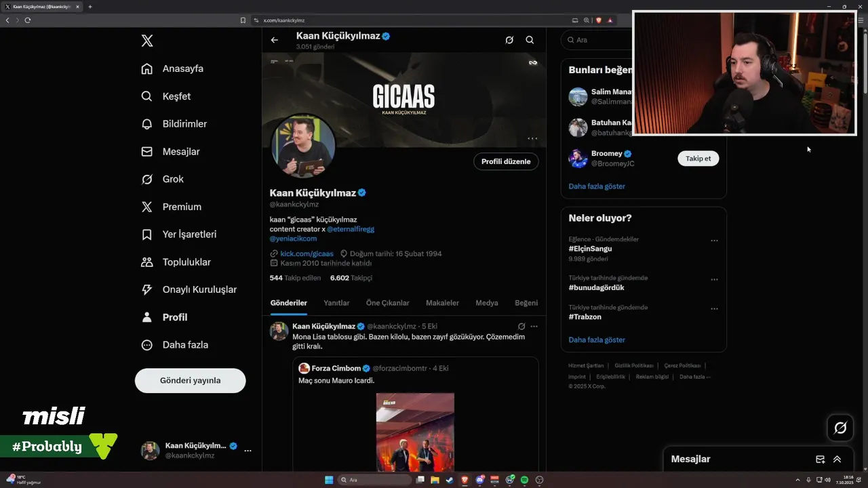Click the X logo in the sidebar

click(147, 41)
